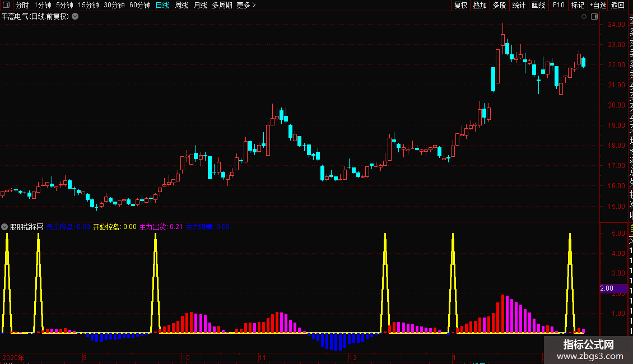Open the 平高电气 title dropdown arrow
This screenshot has width=633, height=364.
pos(75,17)
